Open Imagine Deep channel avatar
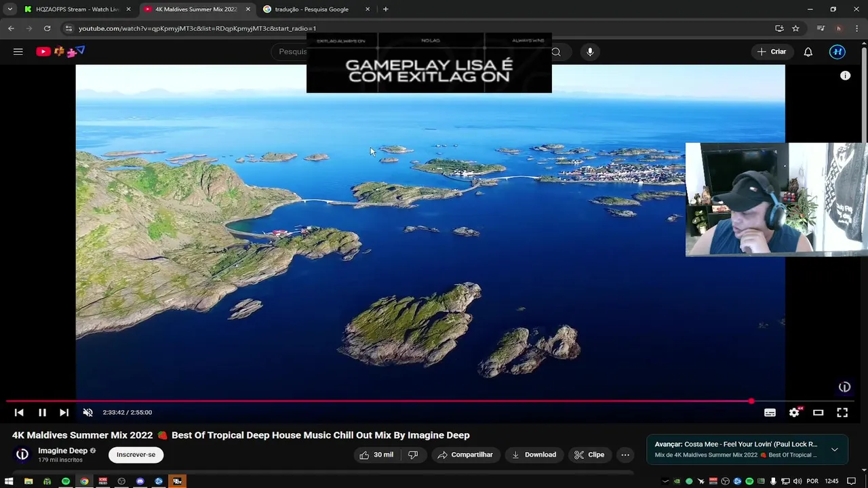The width and height of the screenshot is (868, 488). 22,455
